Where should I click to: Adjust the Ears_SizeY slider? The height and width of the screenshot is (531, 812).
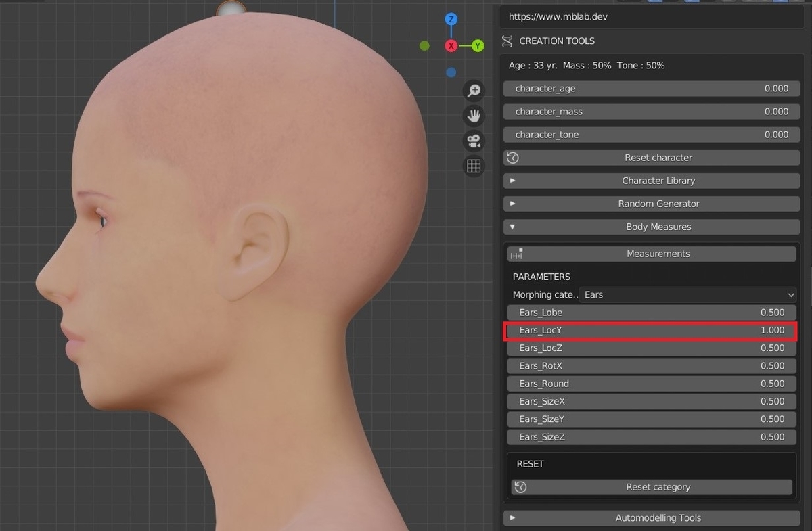(652, 419)
